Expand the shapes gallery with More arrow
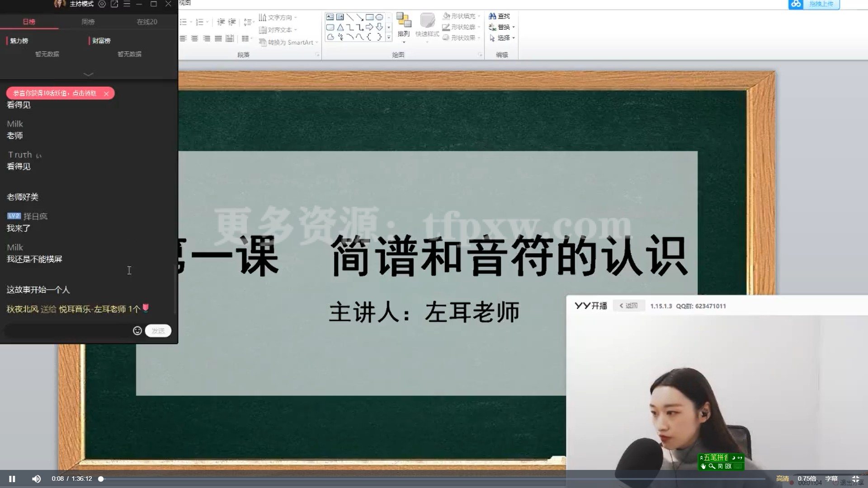Screen dimensions: 868x488 388,37
